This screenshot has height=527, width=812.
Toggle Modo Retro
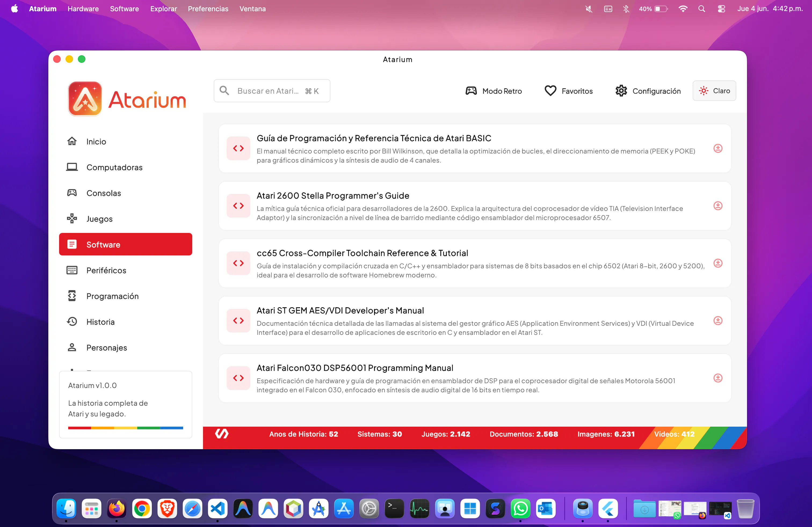pos(494,91)
